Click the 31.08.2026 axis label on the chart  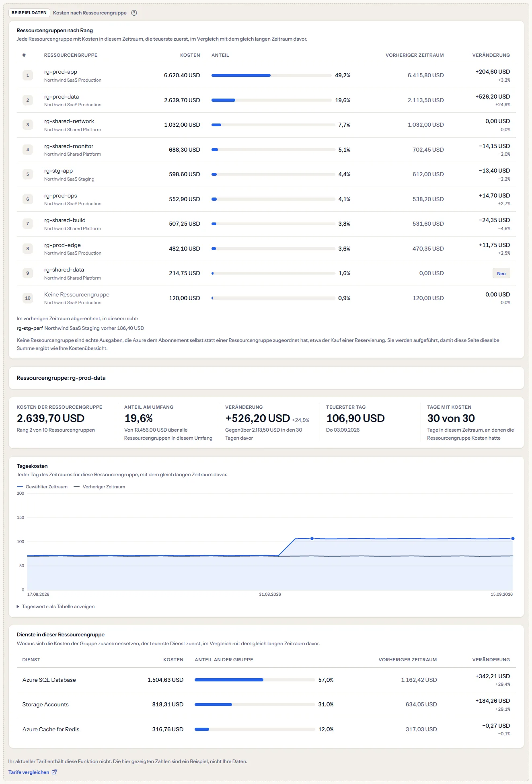click(270, 594)
